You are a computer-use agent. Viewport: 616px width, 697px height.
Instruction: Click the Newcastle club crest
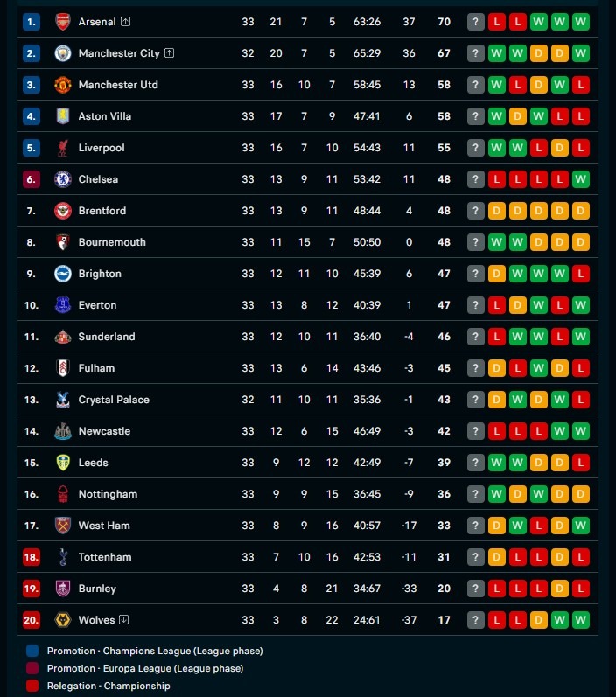tap(63, 431)
